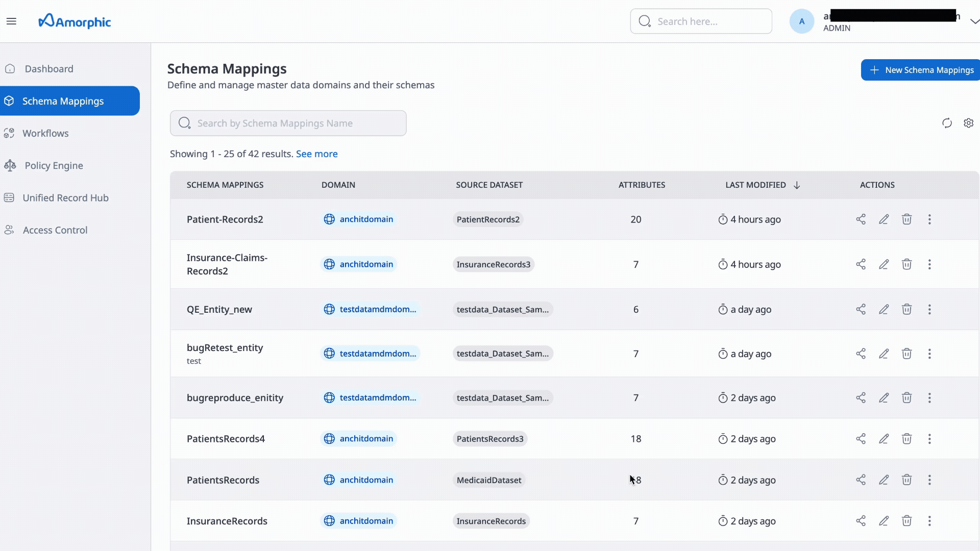Screen dimensions: 980x551
Task: Share the Patient-Records2 schema mapping
Action: tap(861, 219)
